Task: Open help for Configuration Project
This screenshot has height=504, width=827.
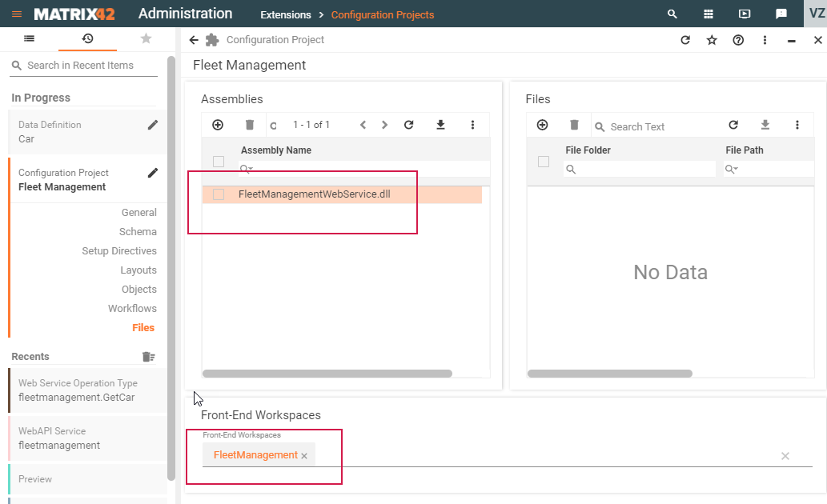Action: click(738, 40)
